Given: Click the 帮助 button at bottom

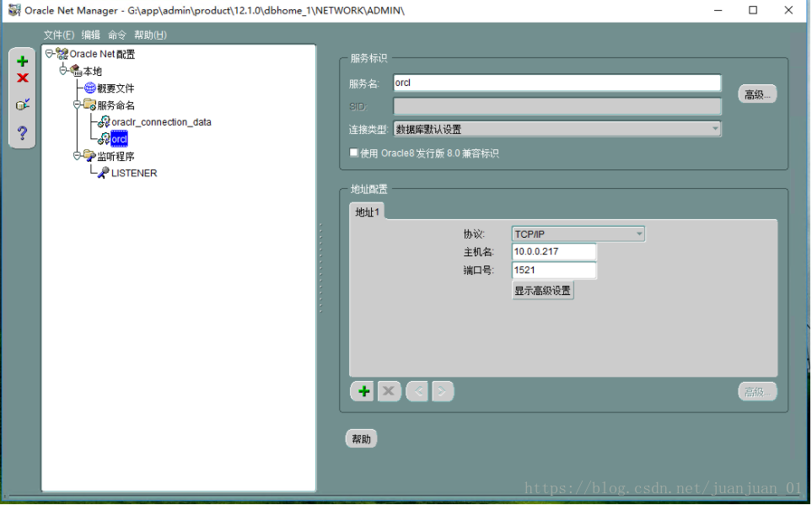Looking at the screenshot, I should coord(362,439).
